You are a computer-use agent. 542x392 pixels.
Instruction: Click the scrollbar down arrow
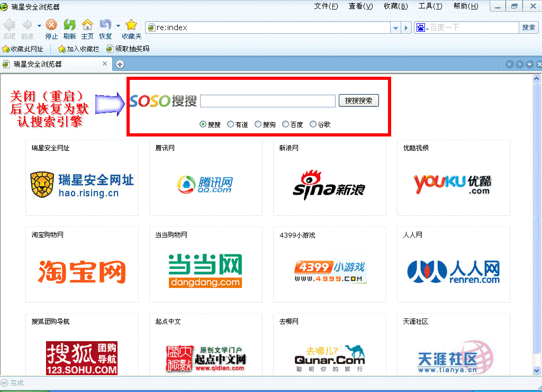[x=536, y=371]
